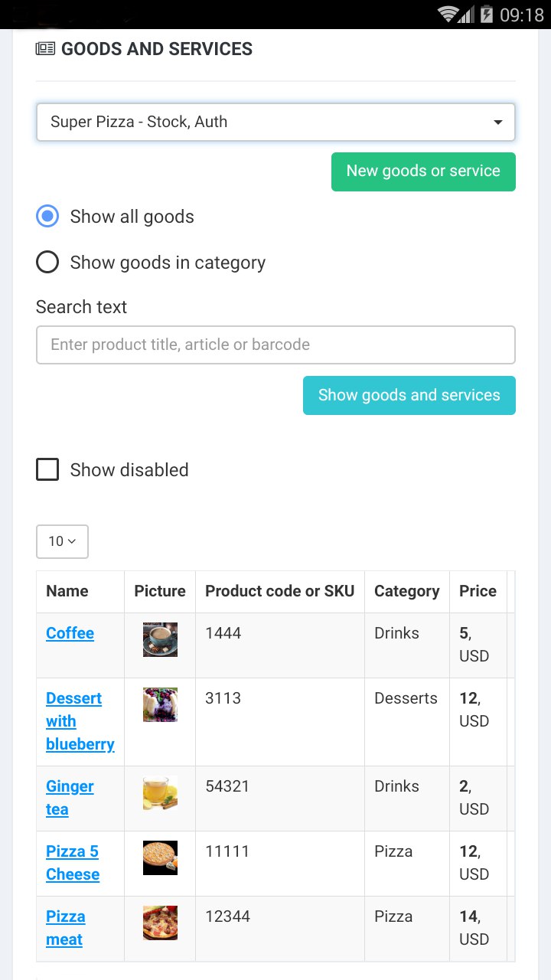Enable the Show disabled checkbox
Viewport: 551px width, 980px height.
tap(47, 469)
